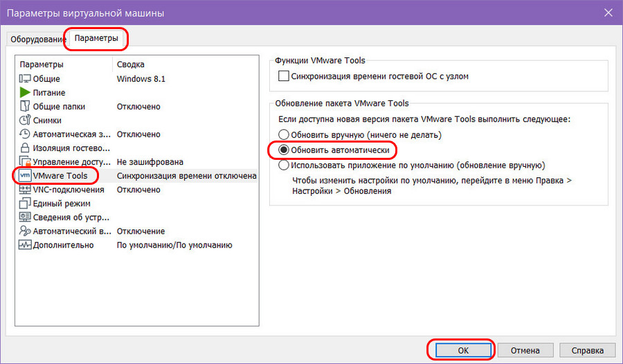The width and height of the screenshot is (623, 364).
Task: Select the VMware Tools row label
Action: 60,176
